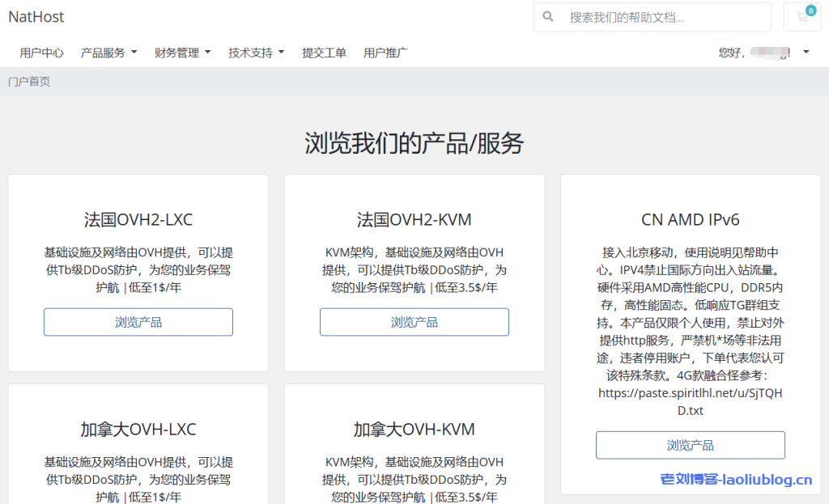The image size is (829, 504).
Task: Expand the 技术支持 dropdown menu
Action: 257,51
